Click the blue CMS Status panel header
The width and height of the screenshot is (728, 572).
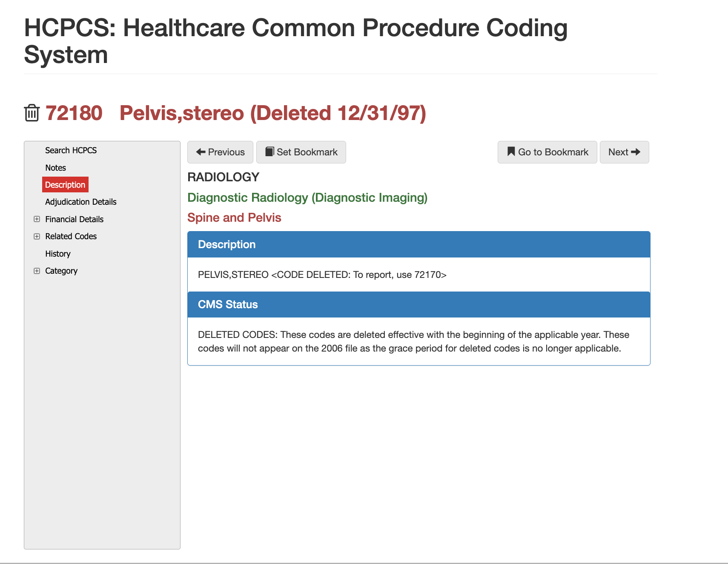tap(418, 304)
